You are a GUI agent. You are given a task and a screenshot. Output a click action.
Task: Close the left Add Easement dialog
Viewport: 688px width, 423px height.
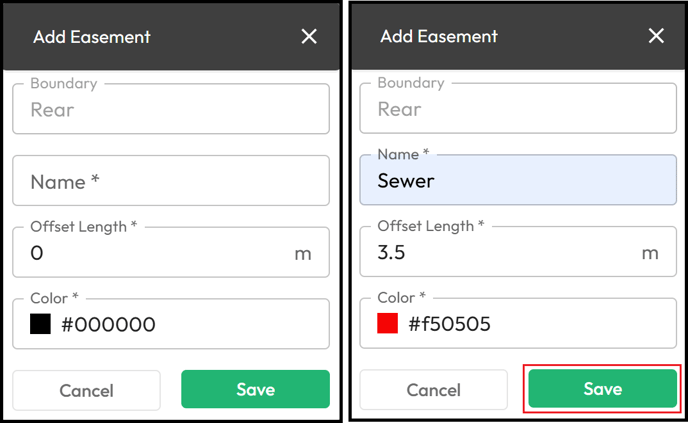309,36
